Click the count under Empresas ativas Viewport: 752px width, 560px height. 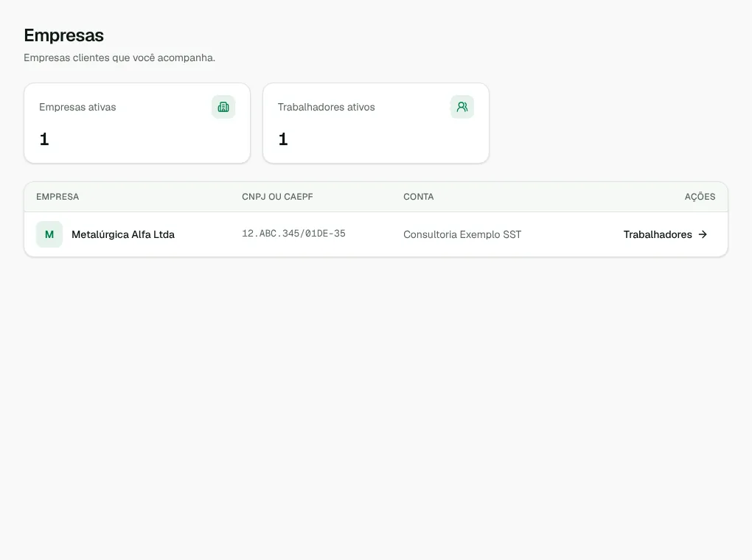coord(44,139)
